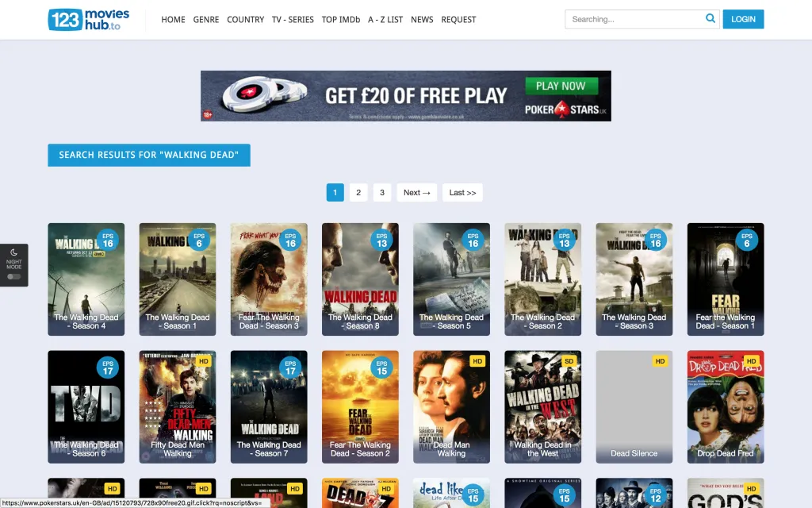This screenshot has height=508, width=812.
Task: Click EPS 16 badge on Walking Dead Season 5
Action: 473,240
